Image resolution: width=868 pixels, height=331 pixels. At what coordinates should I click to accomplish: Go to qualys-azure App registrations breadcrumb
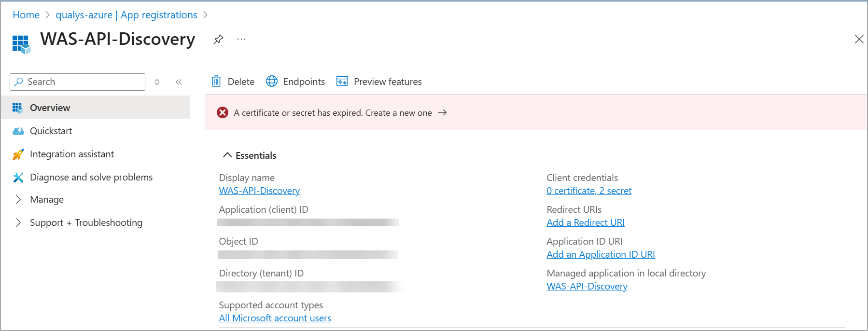coord(126,15)
